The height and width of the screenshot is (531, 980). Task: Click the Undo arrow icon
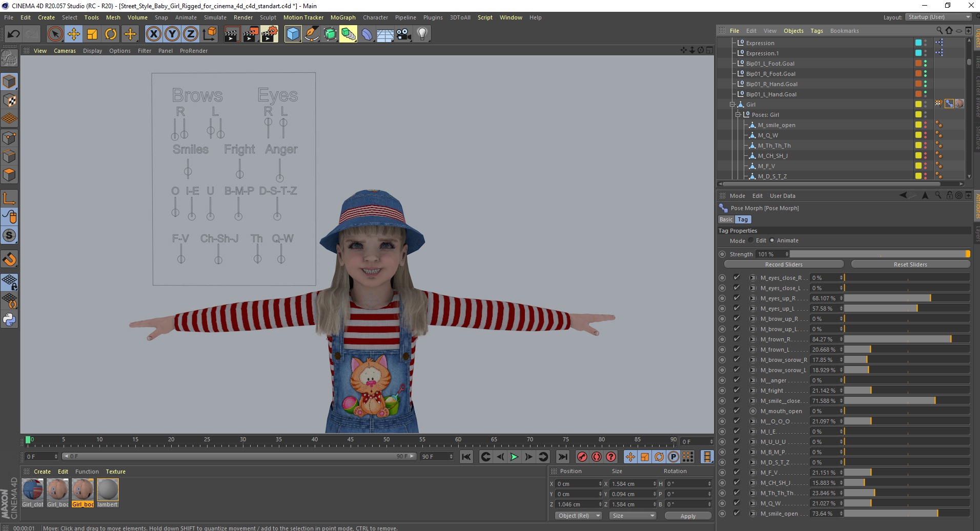click(14, 34)
